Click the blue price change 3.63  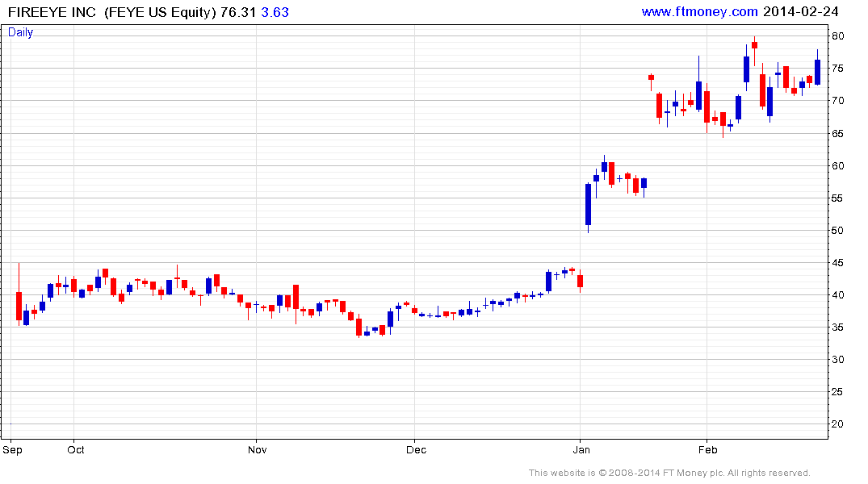(275, 12)
